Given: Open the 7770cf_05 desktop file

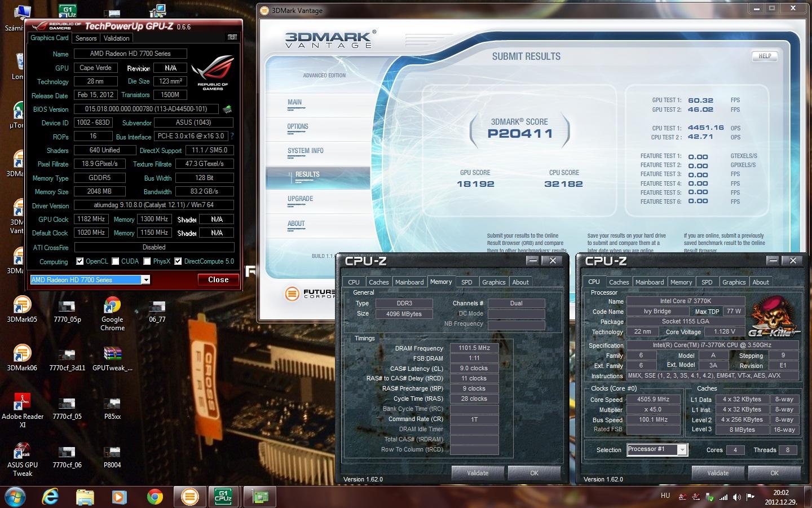Looking at the screenshot, I should (x=67, y=407).
